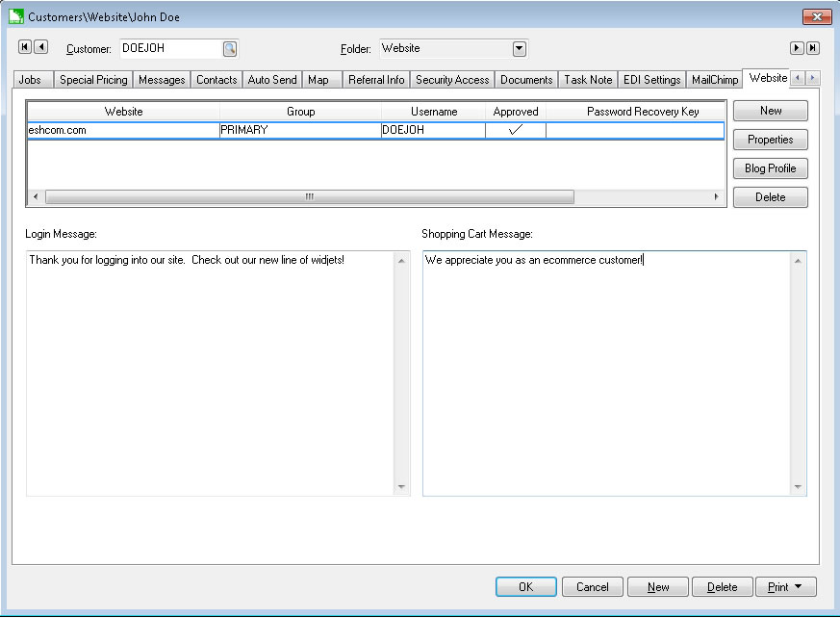Open the MailChimp tab
Image resolution: width=840 pixels, height=618 pixels.
point(715,80)
